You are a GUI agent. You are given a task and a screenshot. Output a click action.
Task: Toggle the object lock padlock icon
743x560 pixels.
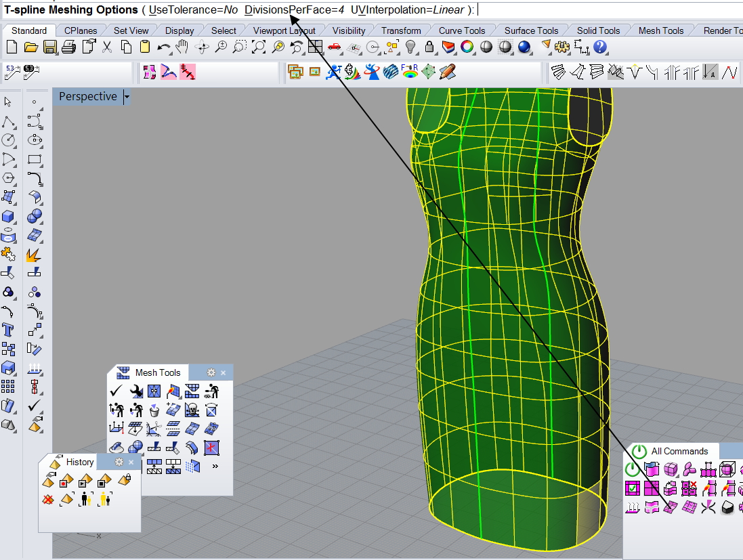pos(429,47)
